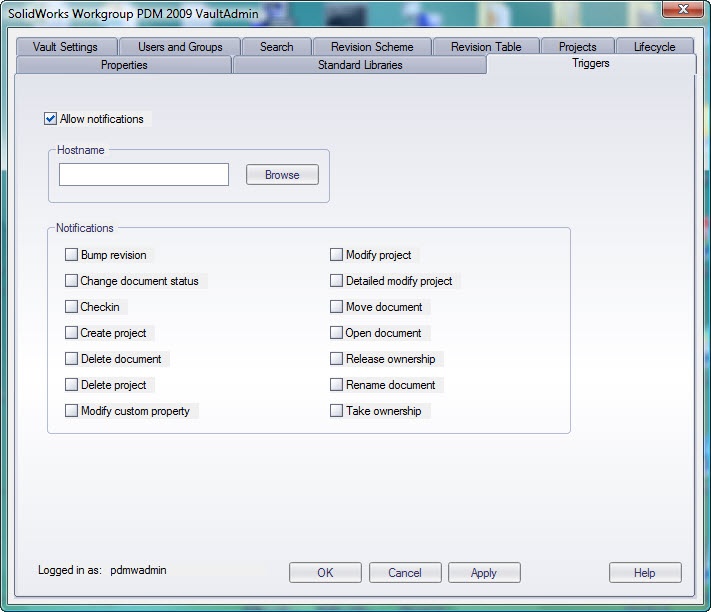Click the pdmwadmin username text
711x612 pixels.
[x=138, y=570]
